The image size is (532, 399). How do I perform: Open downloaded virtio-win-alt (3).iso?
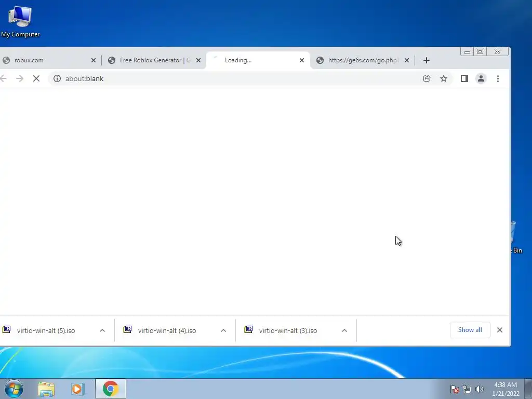coord(288,330)
